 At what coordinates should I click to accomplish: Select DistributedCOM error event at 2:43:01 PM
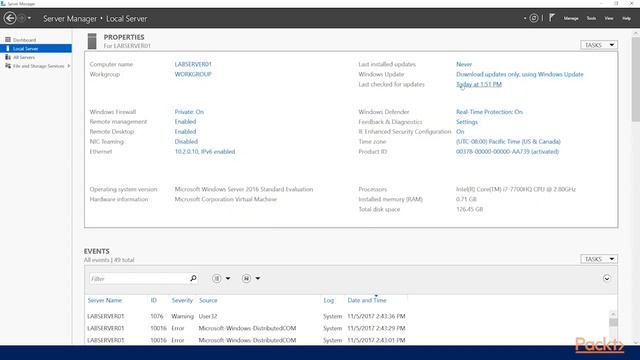pyautogui.click(x=246, y=340)
